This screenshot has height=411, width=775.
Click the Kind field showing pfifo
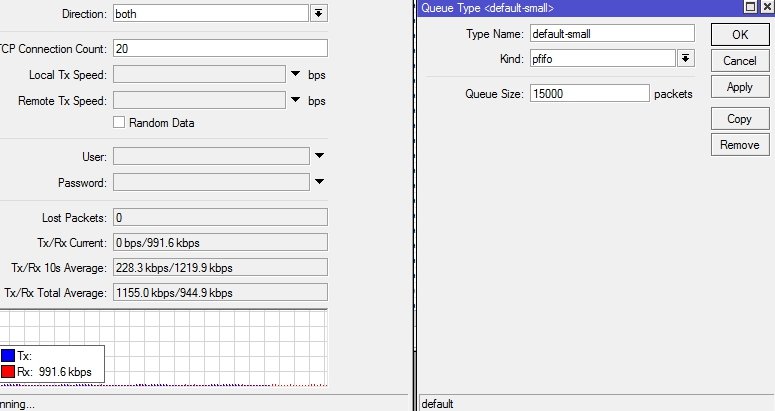coord(603,59)
